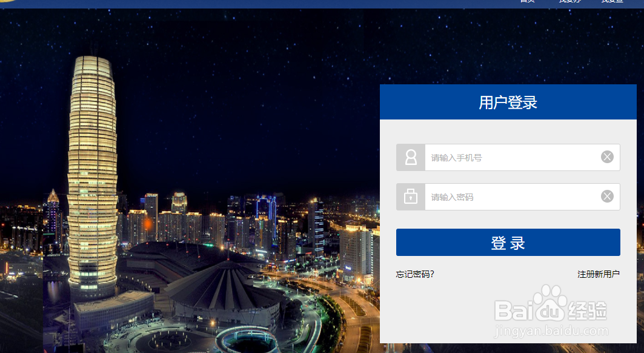Click the 用户登录 panel header
The image size is (644, 353).
tap(508, 102)
